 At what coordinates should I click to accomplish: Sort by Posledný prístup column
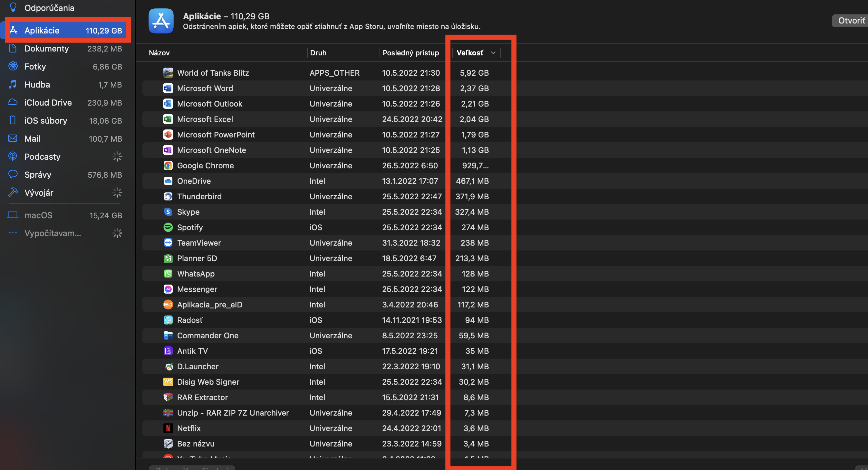tap(410, 53)
